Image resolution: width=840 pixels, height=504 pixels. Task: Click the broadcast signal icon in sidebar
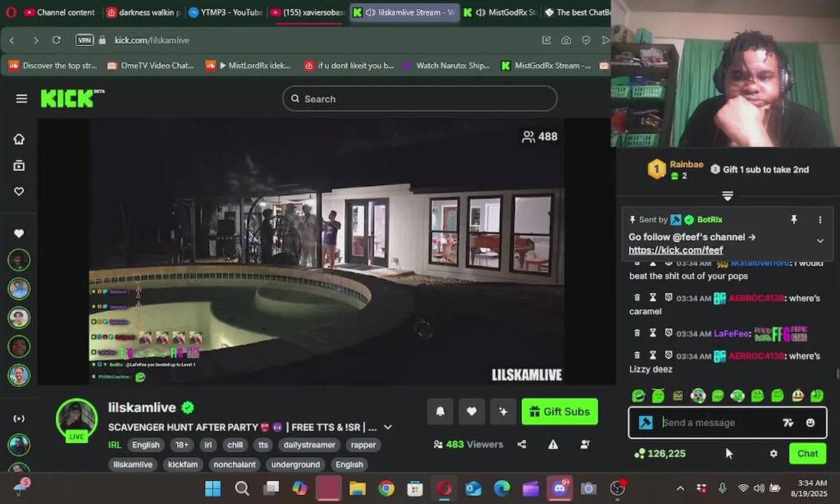coord(19,419)
